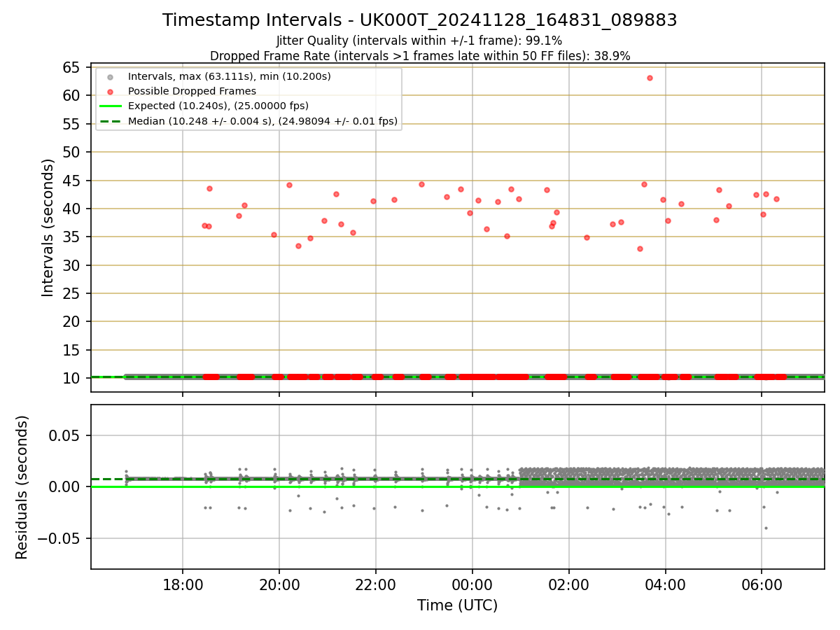Click the "Residuals (seconds)" y-axis label
This screenshot has height=630, width=840.
pos(22,487)
